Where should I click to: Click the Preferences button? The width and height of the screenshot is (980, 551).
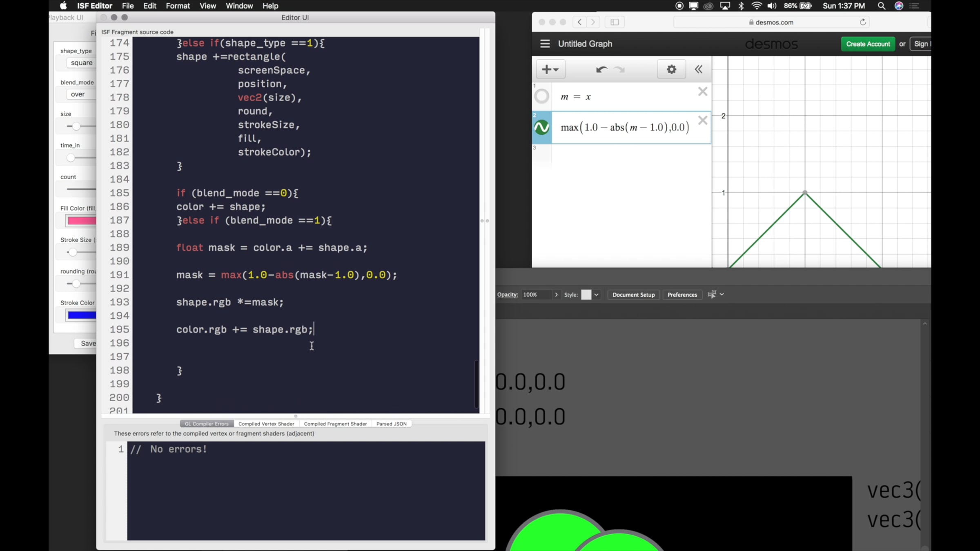(x=682, y=295)
